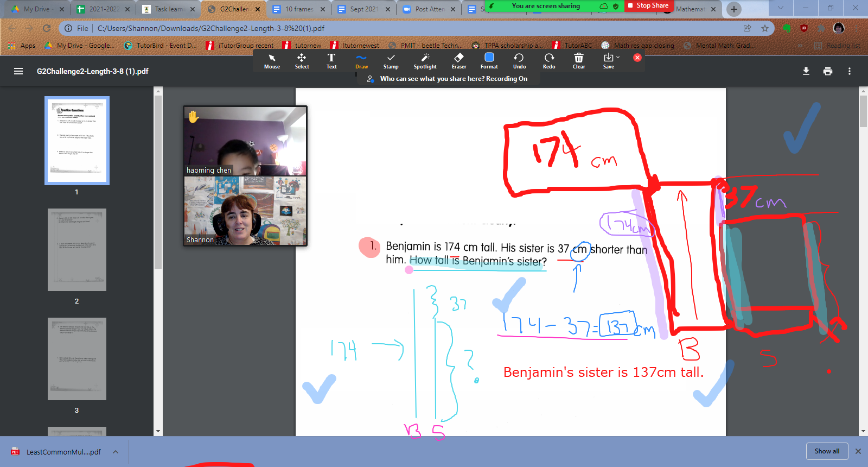The height and width of the screenshot is (467, 868).
Task: Click the thumbnail panel scrollbar
Action: tap(158, 182)
